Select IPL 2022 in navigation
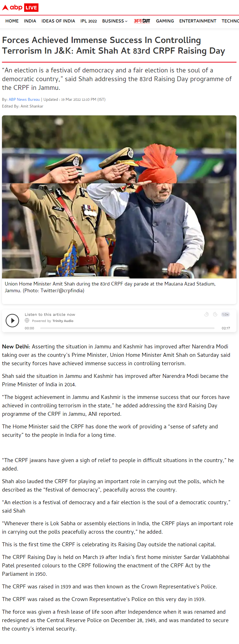This screenshot has width=239, height=644. point(88,21)
